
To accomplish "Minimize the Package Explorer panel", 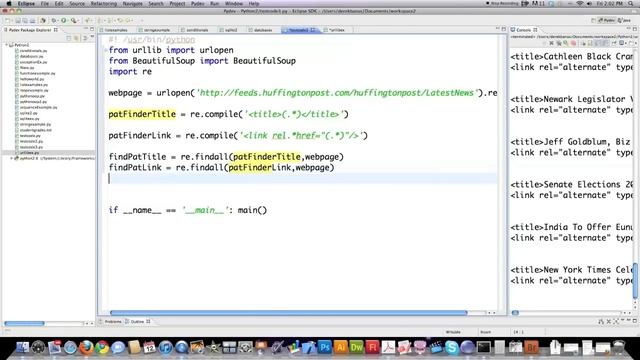I will pos(86,29).
